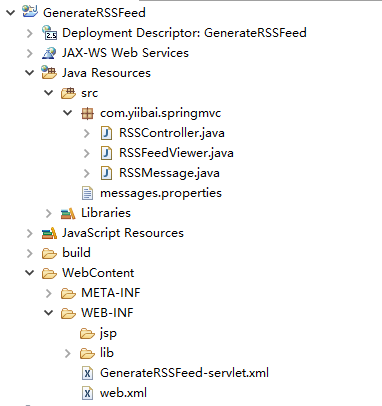Image resolution: width=382 pixels, height=406 pixels.
Task: Click the messages.properties file icon
Action: (x=87, y=193)
